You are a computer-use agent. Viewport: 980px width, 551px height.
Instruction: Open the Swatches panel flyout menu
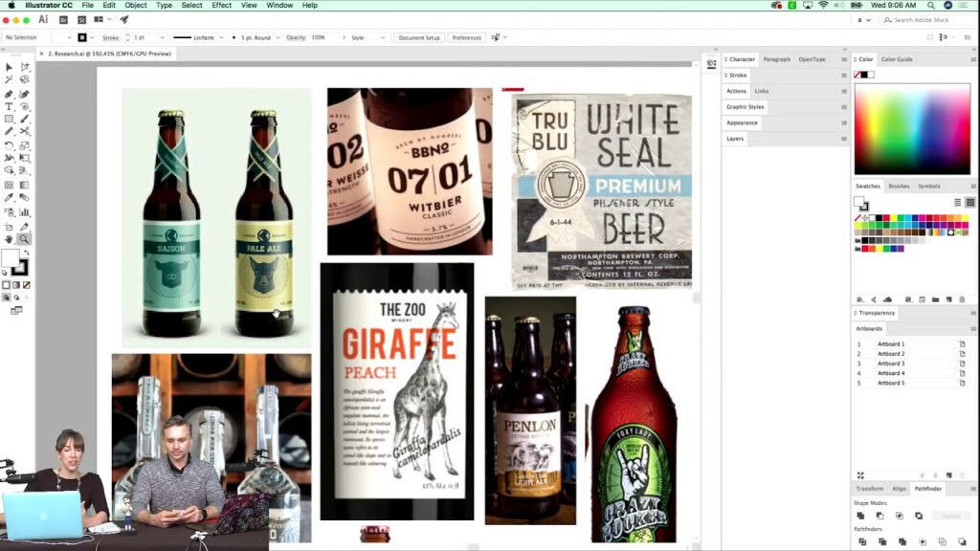972,187
